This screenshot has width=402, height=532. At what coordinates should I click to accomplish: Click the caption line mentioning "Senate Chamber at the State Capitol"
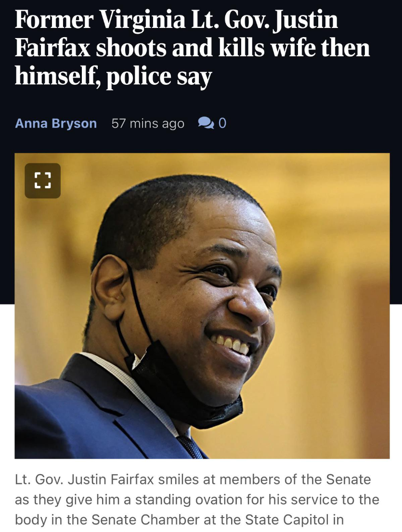(x=179, y=519)
